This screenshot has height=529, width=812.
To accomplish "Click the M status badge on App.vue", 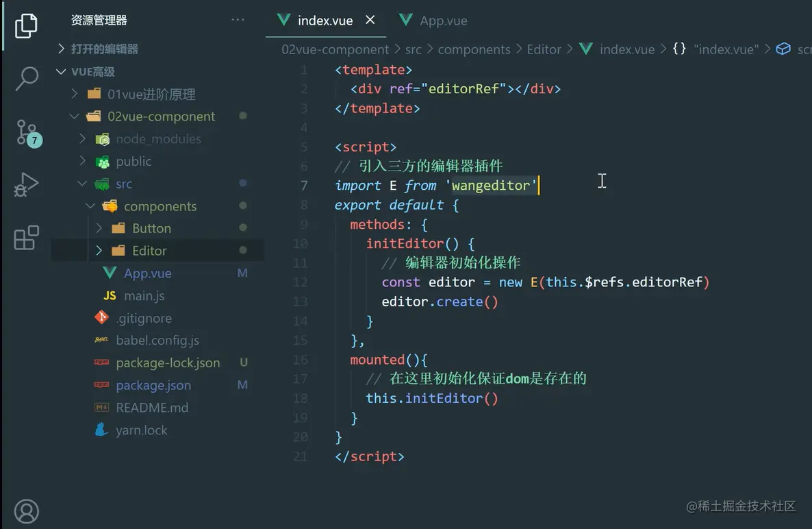I will click(x=242, y=273).
